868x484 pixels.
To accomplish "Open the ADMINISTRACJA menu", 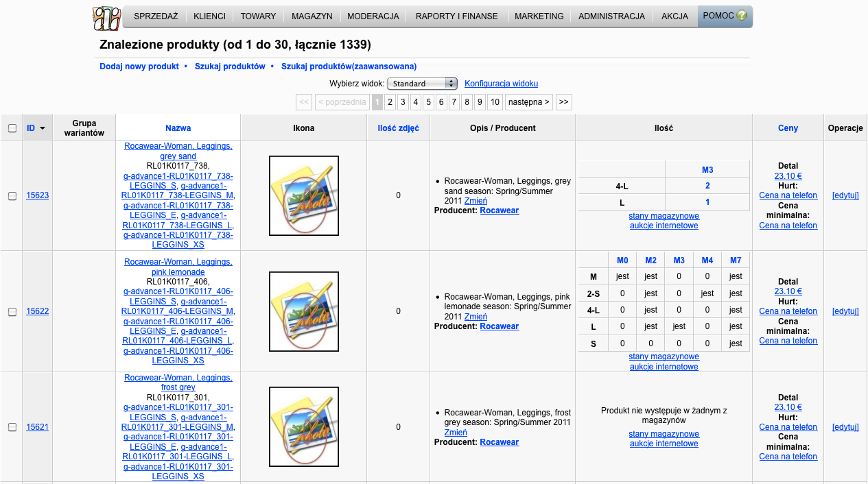I will pos(611,16).
